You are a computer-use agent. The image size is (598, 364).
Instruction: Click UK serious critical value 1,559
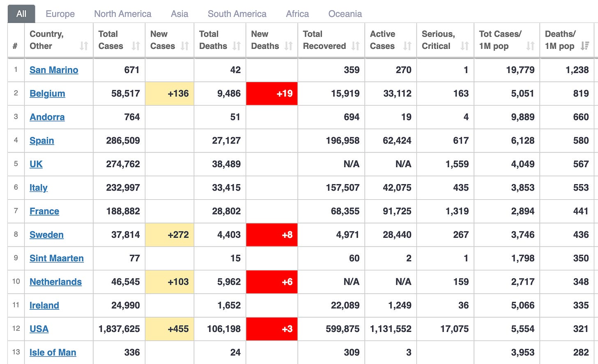(457, 164)
